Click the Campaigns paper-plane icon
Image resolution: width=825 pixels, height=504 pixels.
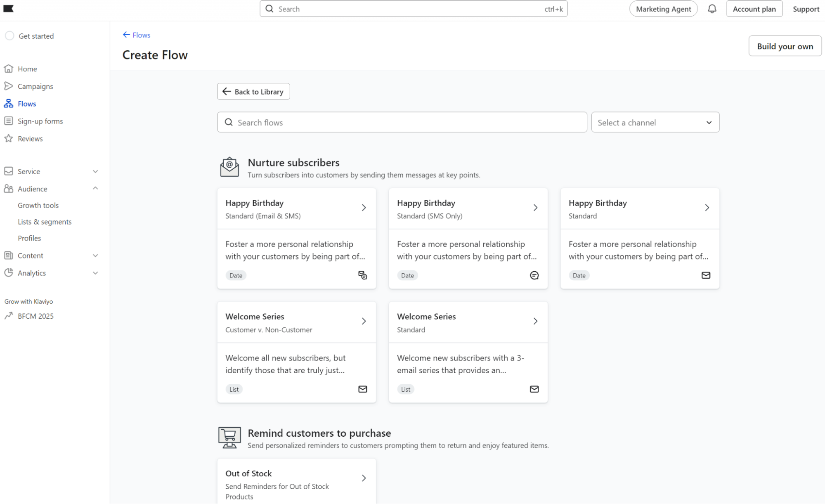8,86
